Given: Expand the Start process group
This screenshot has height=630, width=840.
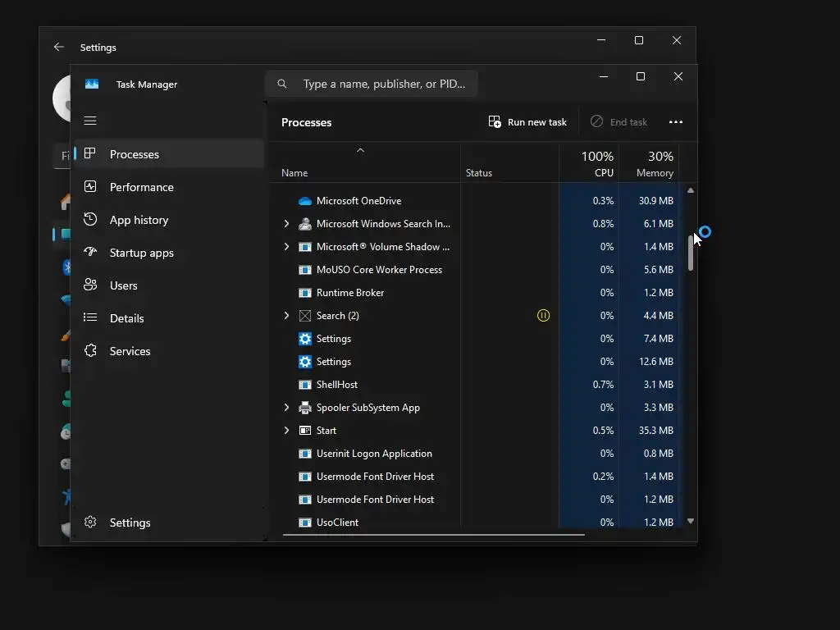Looking at the screenshot, I should click(x=286, y=431).
